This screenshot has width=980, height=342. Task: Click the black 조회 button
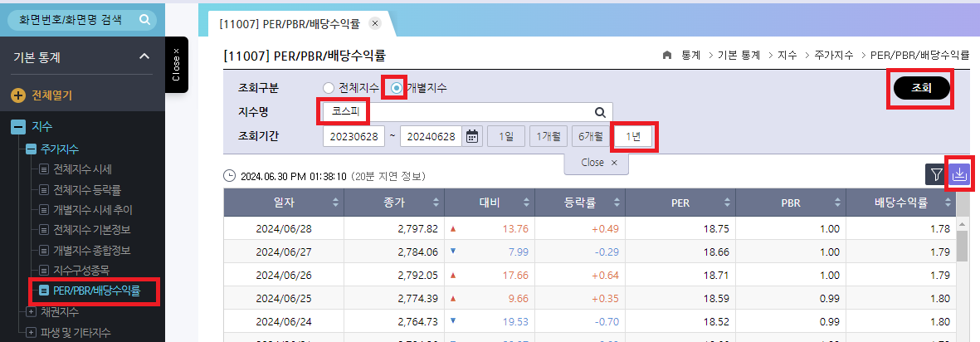point(922,89)
